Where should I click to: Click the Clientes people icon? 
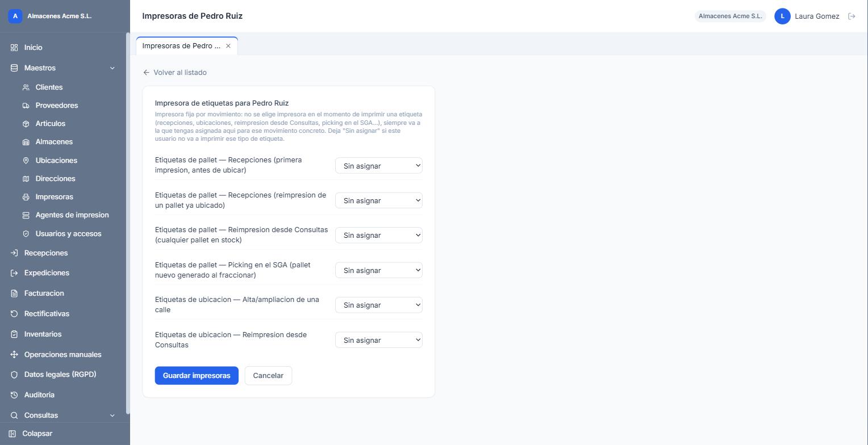pyautogui.click(x=26, y=87)
